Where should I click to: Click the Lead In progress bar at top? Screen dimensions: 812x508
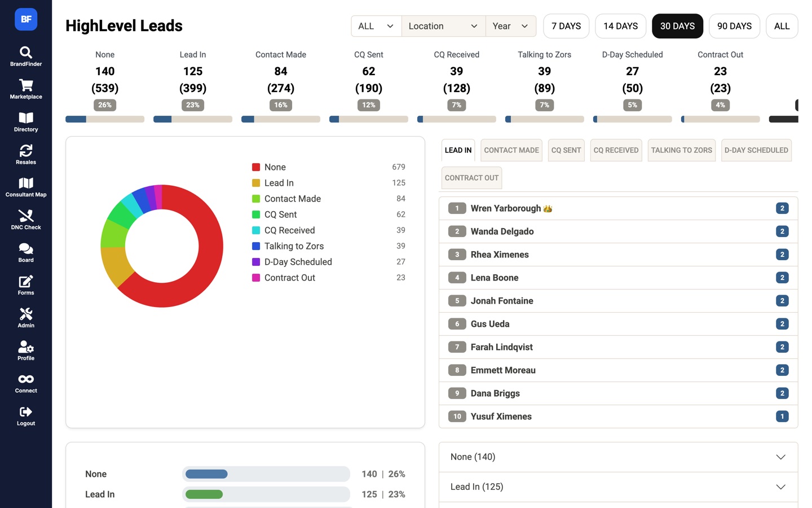click(x=193, y=119)
